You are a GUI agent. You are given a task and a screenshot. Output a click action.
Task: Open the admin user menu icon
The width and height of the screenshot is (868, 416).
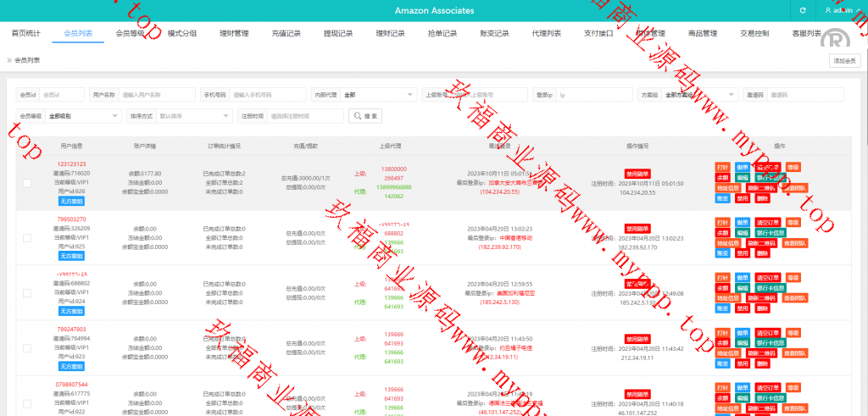[829, 10]
